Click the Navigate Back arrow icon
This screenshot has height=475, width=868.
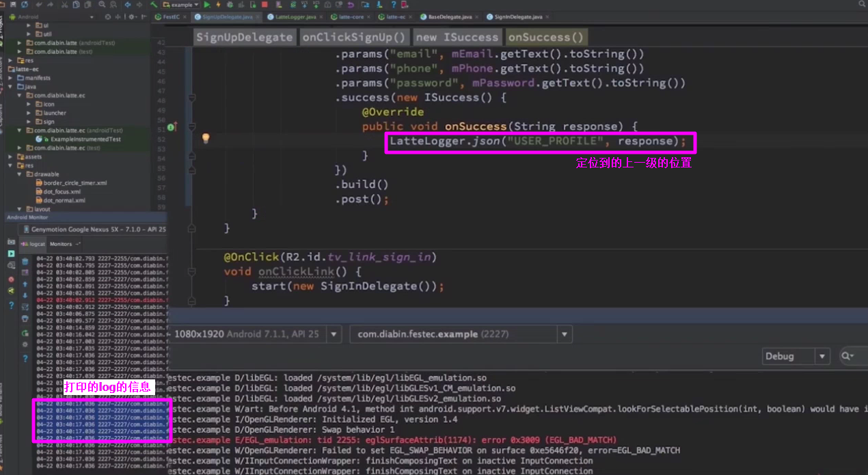(x=128, y=4)
